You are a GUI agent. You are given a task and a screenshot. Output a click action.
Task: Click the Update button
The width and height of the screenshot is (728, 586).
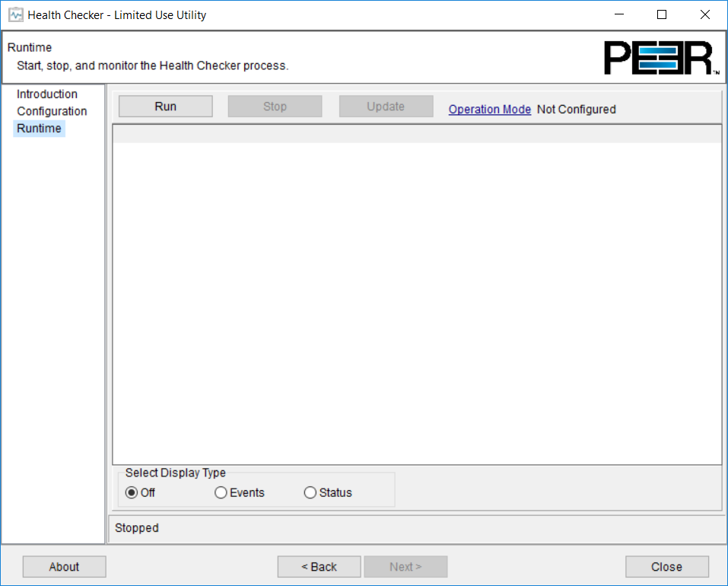click(x=386, y=106)
